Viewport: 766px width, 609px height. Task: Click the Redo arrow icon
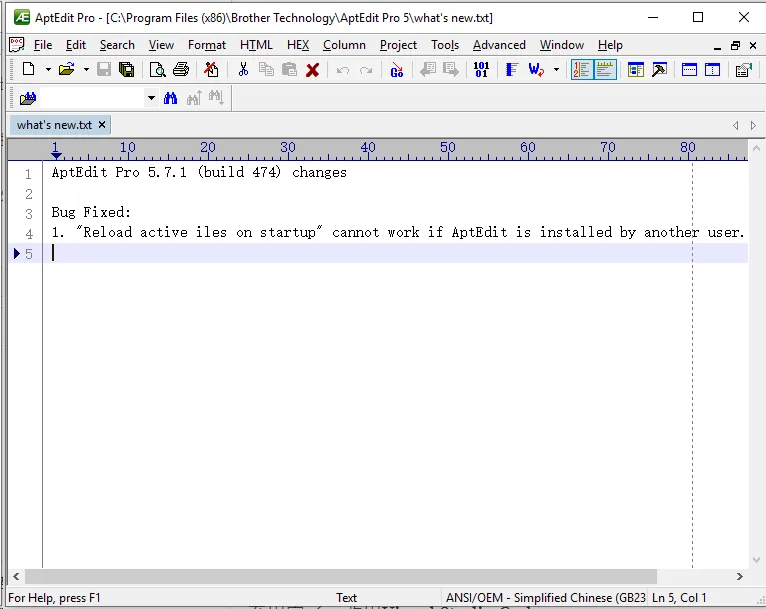(366, 70)
